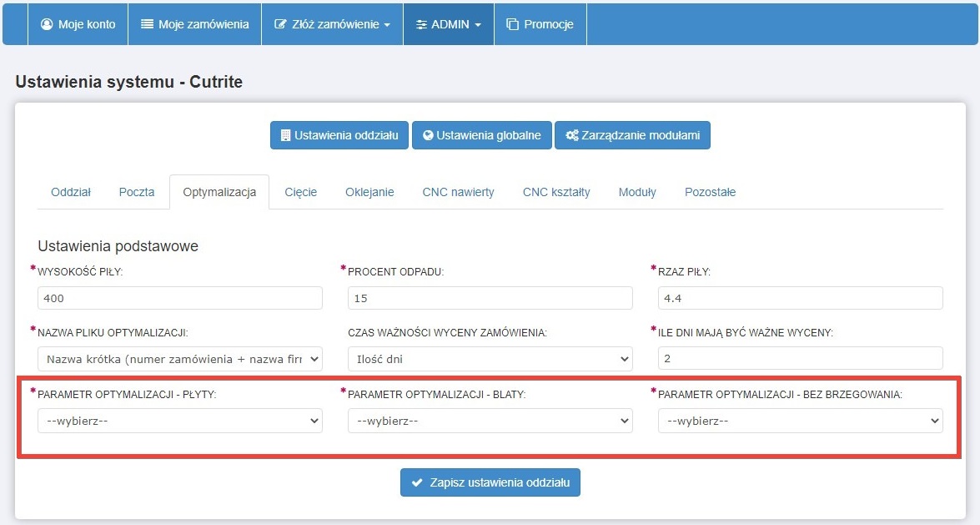980x525 pixels.
Task: Open Parametr optymalizacji - Płyty dropdown
Action: tap(179, 421)
